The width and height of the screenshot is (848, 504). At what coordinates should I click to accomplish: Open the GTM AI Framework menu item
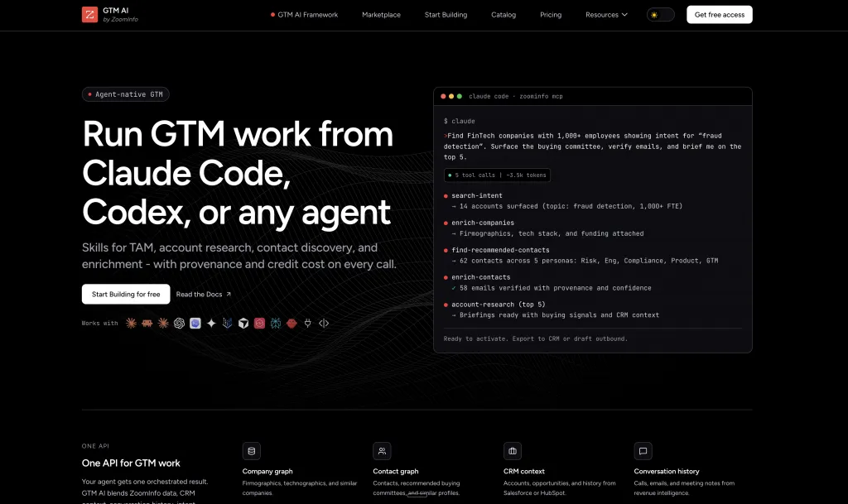304,15
